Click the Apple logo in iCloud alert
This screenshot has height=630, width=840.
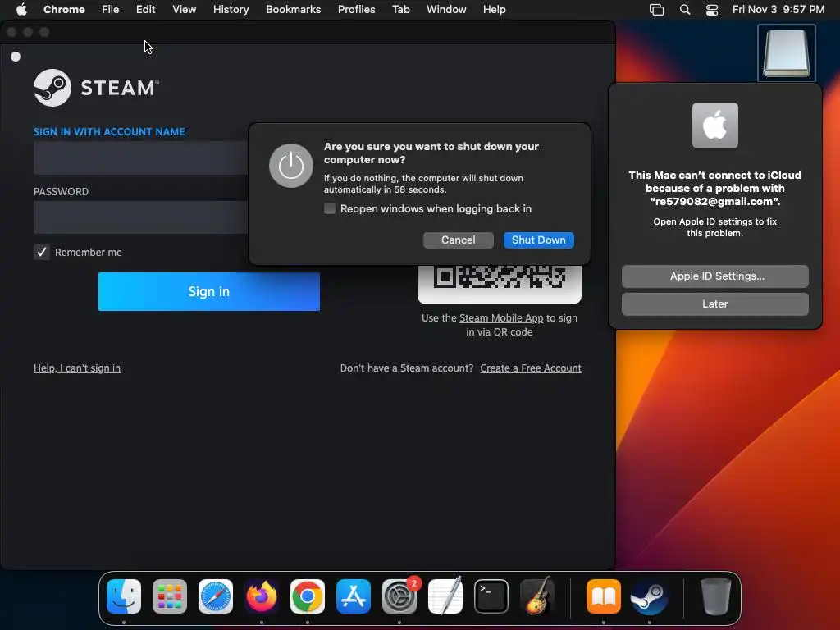click(714, 126)
